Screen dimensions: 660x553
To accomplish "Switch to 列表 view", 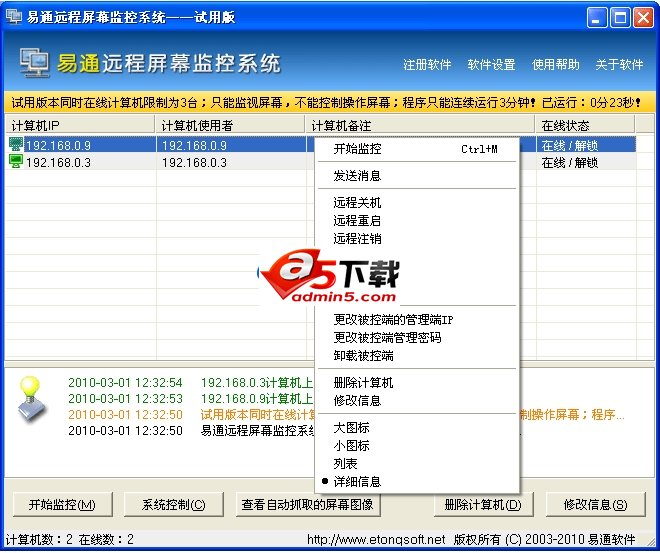I will pos(417,464).
